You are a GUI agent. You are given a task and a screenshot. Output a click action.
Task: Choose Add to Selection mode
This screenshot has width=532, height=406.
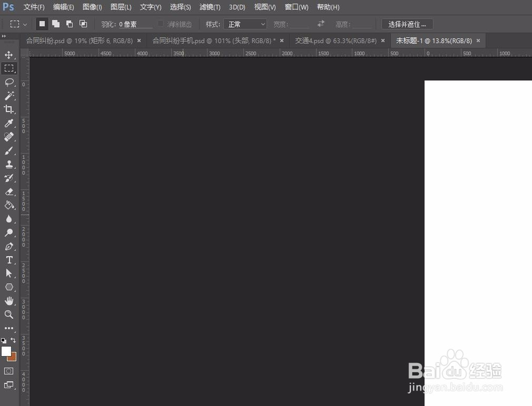[56, 24]
